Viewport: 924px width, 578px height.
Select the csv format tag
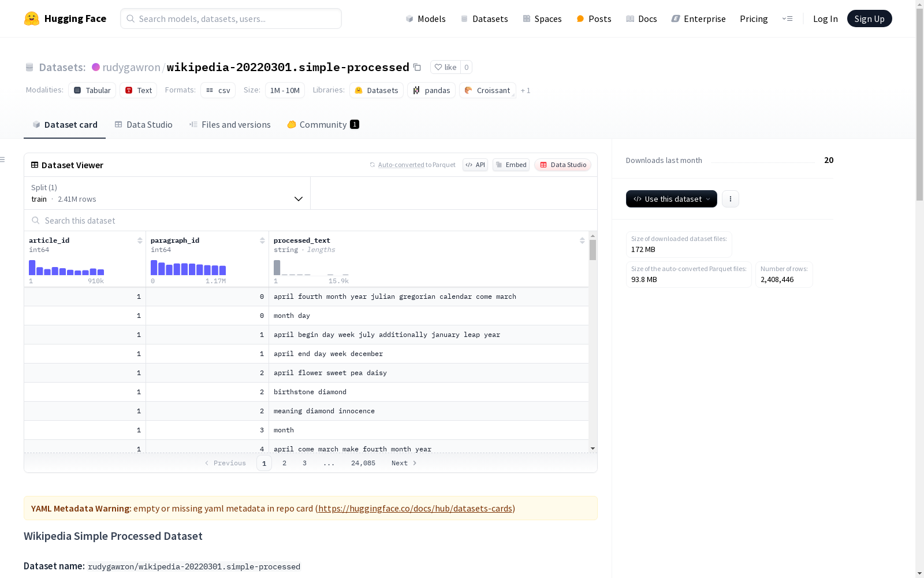point(218,90)
